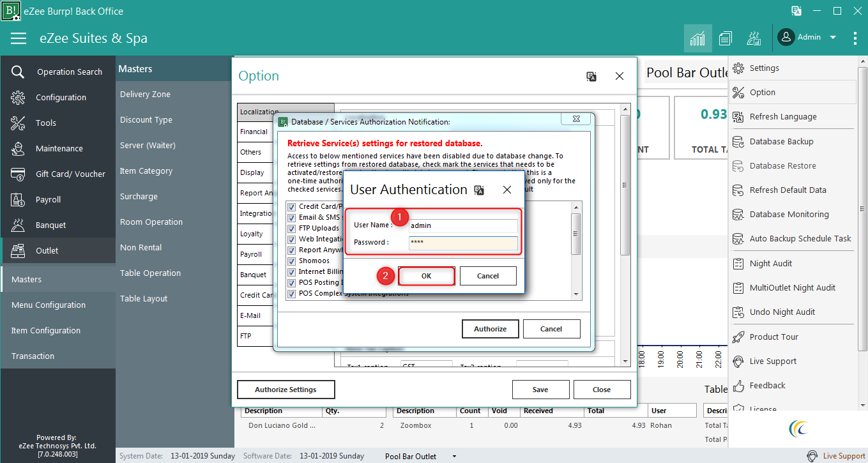Click the Operation Search magnifier icon

18,72
